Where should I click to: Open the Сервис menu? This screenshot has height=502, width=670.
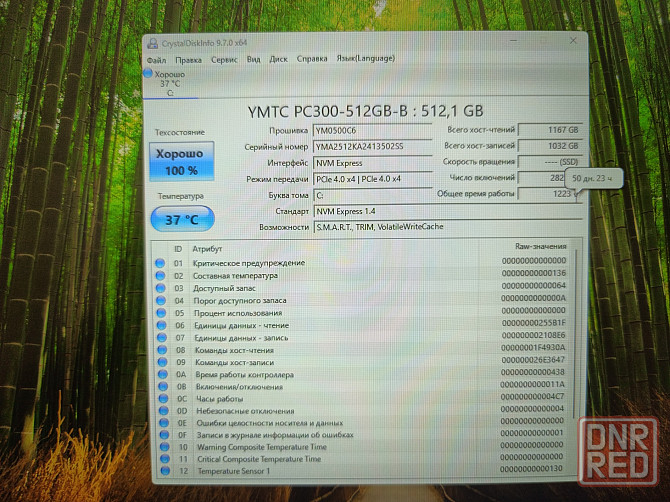[x=224, y=59]
